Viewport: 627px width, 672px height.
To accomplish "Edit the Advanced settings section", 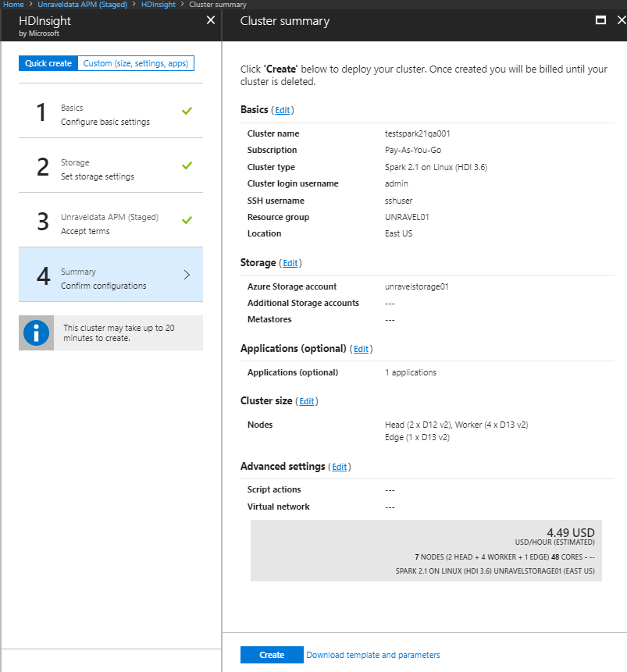I will tap(339, 467).
